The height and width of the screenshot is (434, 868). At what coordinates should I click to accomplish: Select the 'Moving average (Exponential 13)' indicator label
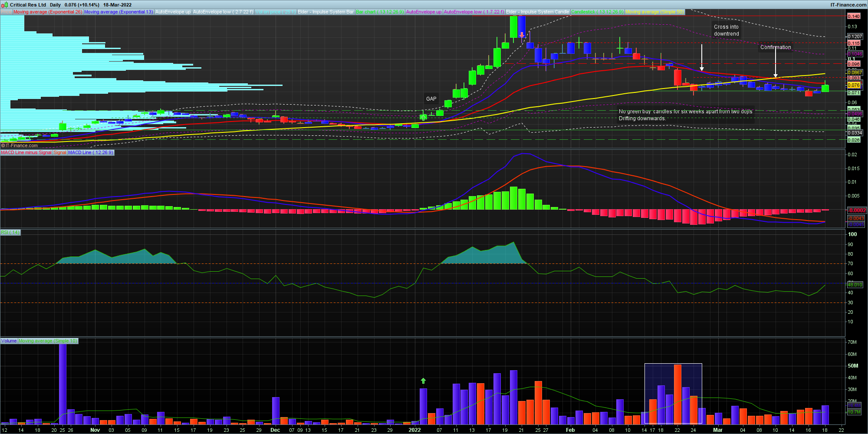[x=118, y=12]
